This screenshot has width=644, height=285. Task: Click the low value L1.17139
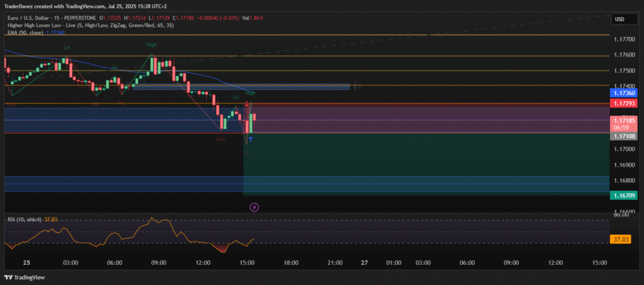[159, 18]
